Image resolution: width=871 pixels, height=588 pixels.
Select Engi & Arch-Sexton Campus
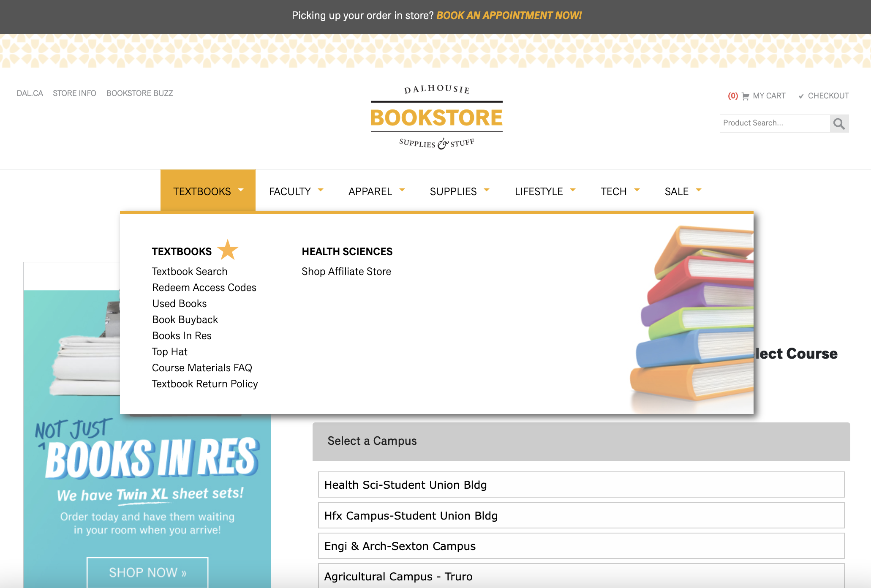[581, 546]
